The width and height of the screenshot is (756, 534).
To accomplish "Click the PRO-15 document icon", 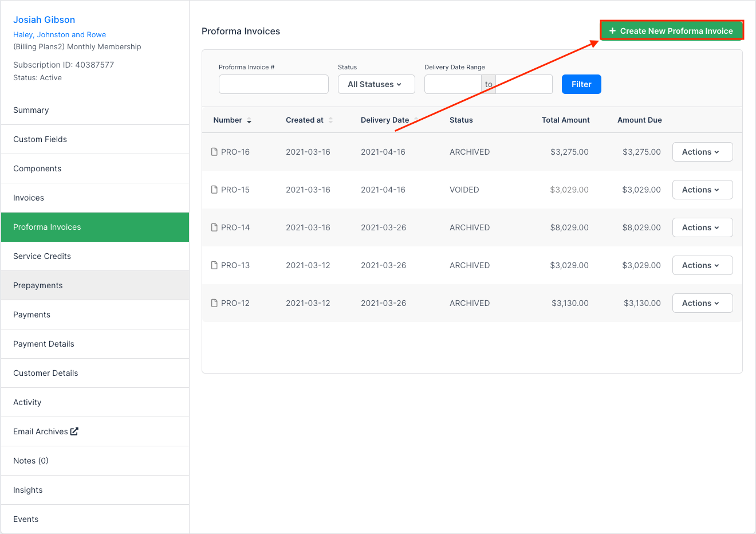I will tap(214, 190).
